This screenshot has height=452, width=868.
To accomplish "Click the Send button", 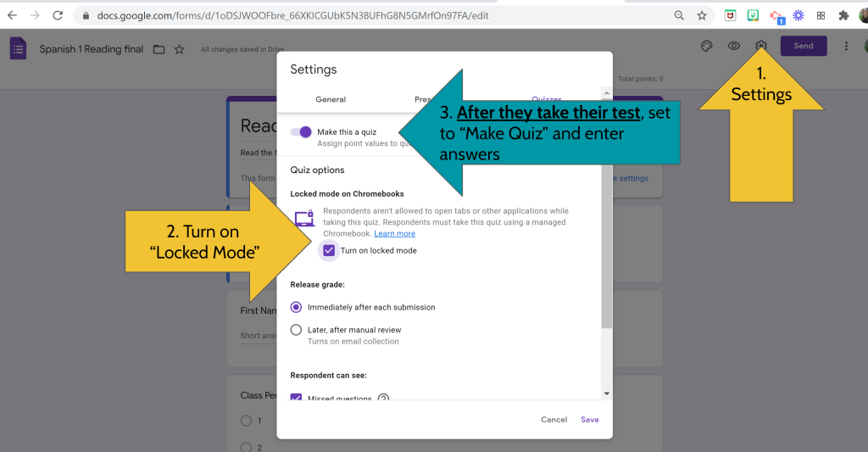I will point(803,47).
